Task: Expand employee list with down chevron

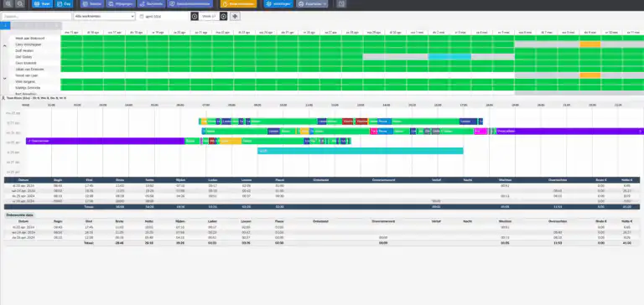Action: point(4,78)
